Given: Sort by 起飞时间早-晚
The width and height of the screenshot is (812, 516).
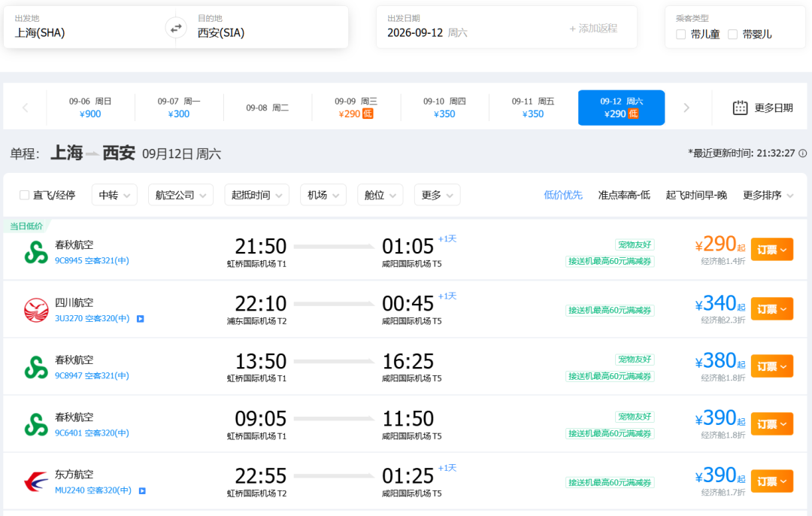Looking at the screenshot, I should (696, 196).
